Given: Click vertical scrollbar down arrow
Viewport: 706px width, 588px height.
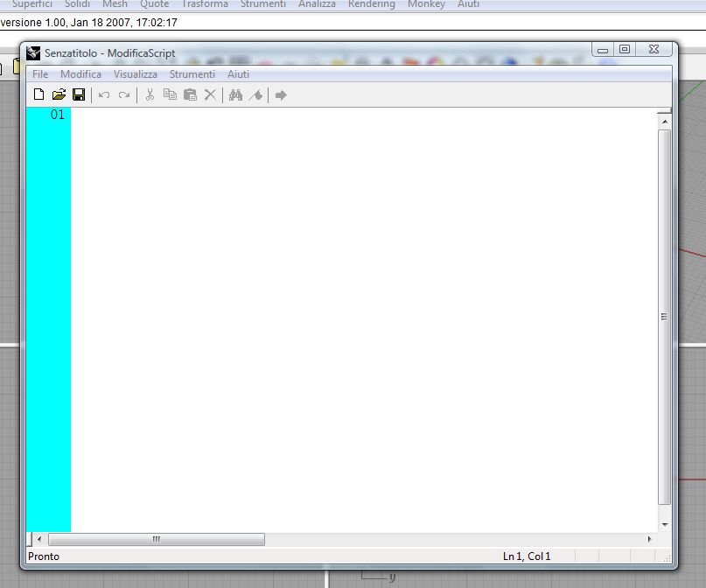Looking at the screenshot, I should pos(665,524).
